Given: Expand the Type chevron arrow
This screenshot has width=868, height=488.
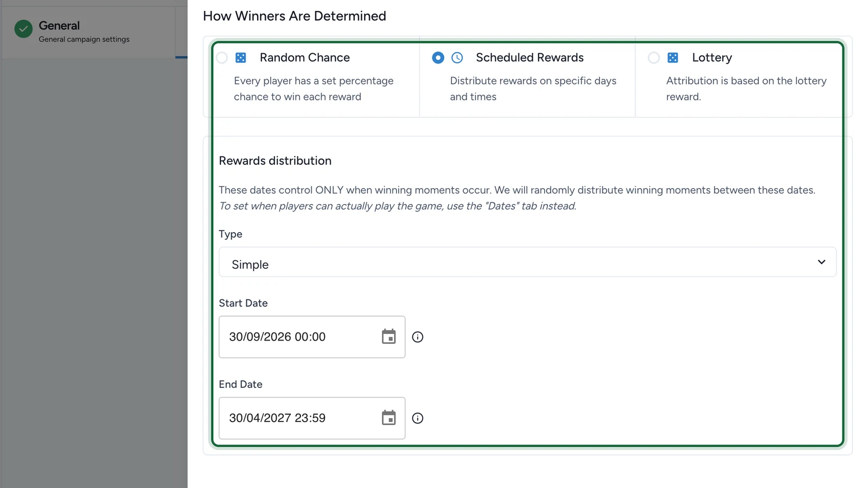Looking at the screenshot, I should (821, 262).
